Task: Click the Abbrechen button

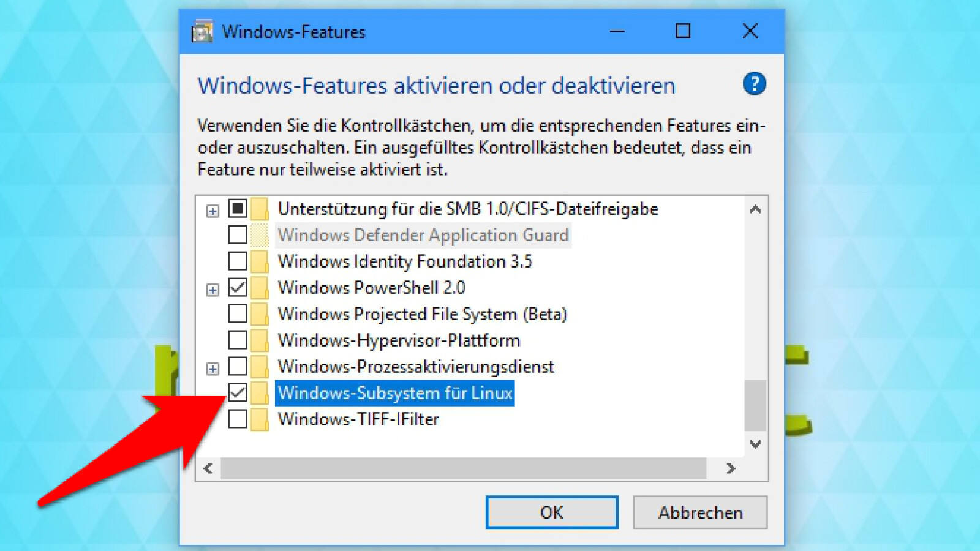Action: (x=699, y=512)
